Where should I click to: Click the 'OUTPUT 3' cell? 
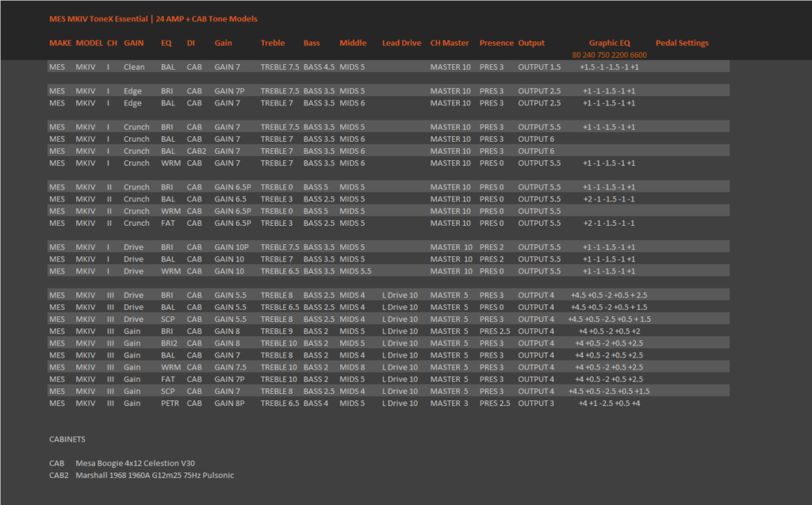point(536,403)
